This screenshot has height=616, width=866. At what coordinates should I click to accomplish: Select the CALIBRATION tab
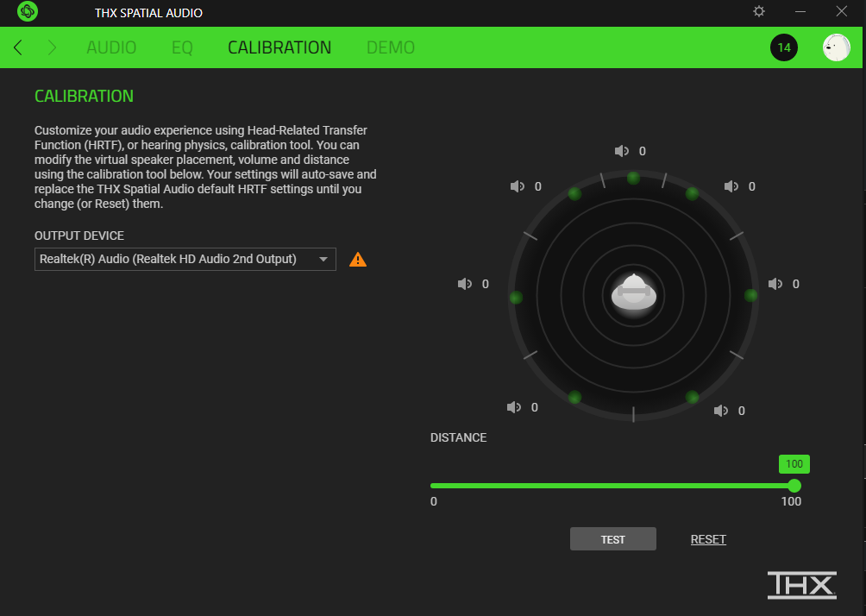279,47
